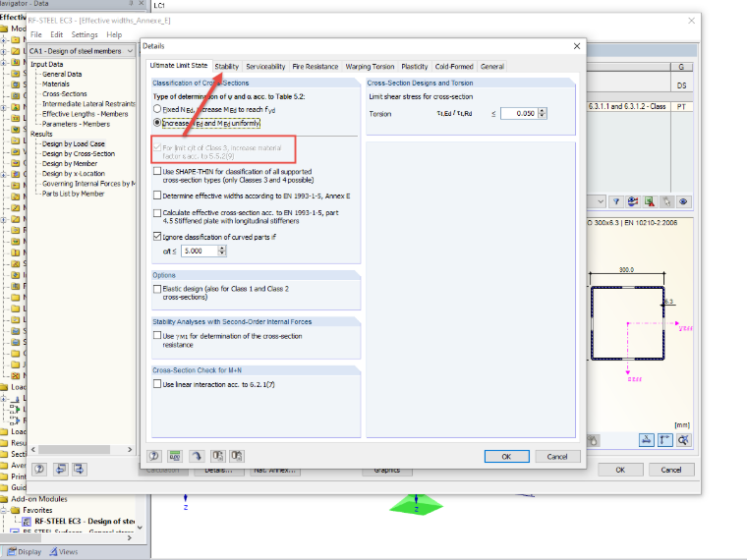Select Parts List by Member tree item
This screenshot has width=747, height=560.
(x=73, y=194)
